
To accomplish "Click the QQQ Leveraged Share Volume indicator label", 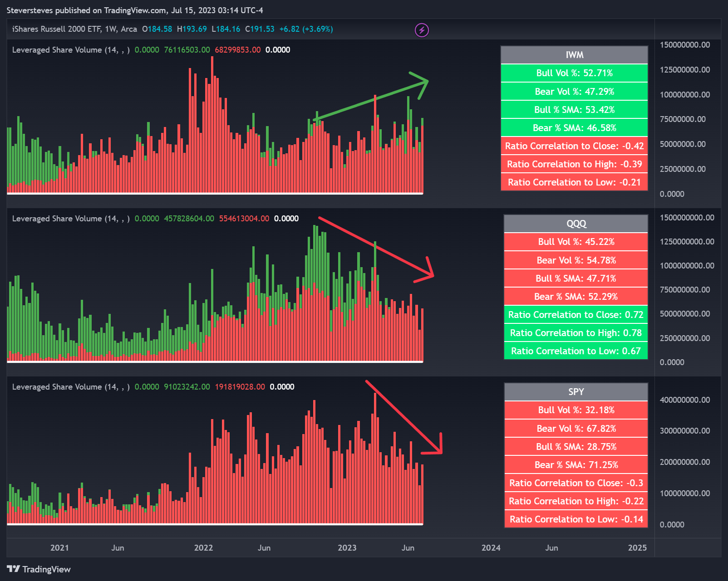I will (x=71, y=219).
